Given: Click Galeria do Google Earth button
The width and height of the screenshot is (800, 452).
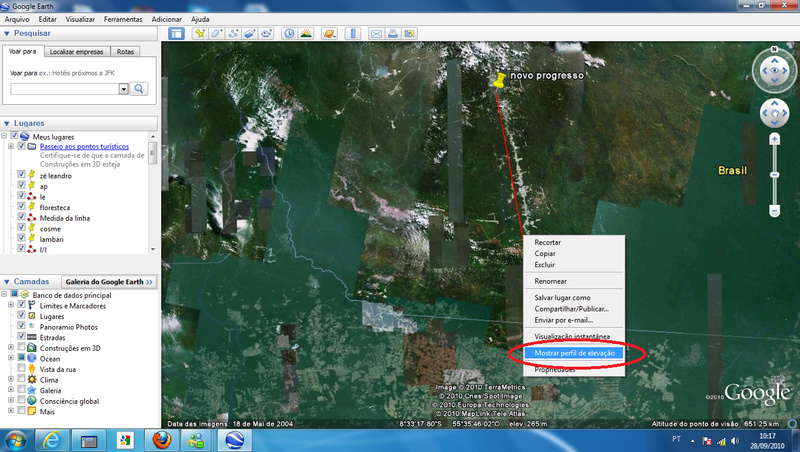Looking at the screenshot, I should [x=109, y=282].
